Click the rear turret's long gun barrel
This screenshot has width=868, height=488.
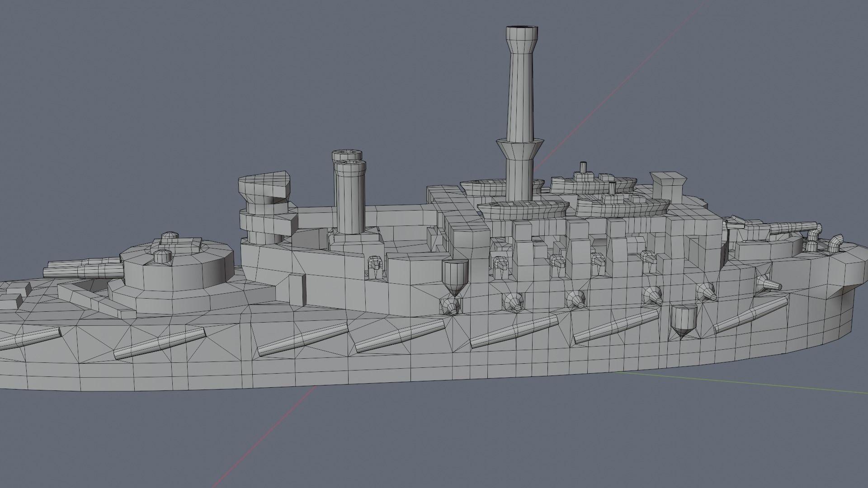(x=794, y=229)
